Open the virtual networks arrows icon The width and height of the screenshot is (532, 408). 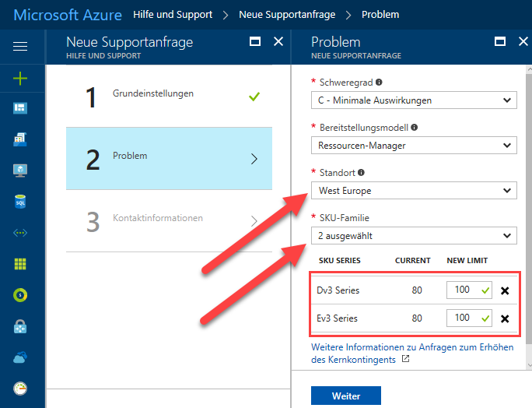pos(20,233)
